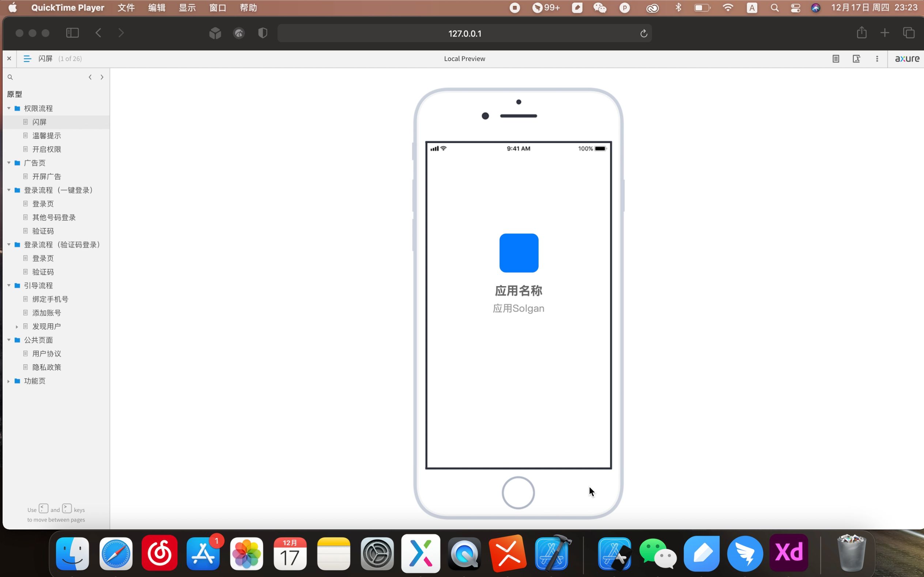The height and width of the screenshot is (577, 924).
Task: Show Safari tab overview
Action: click(x=909, y=33)
